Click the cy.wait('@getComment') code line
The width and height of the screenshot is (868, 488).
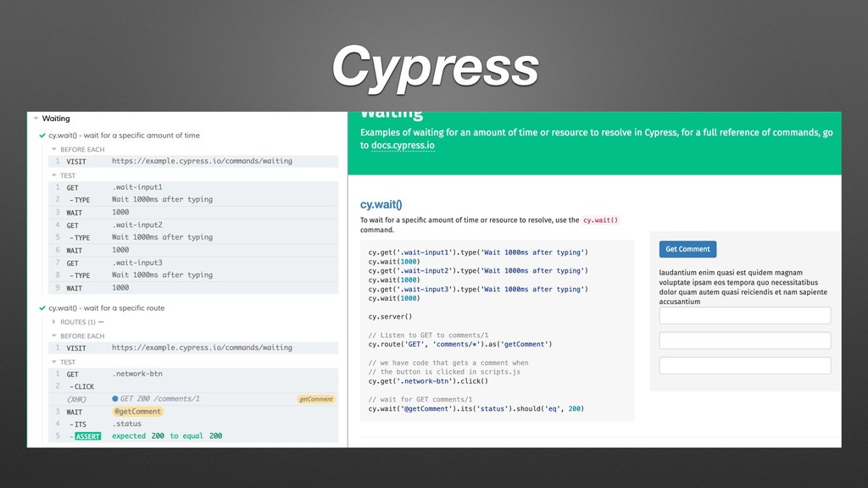point(476,409)
